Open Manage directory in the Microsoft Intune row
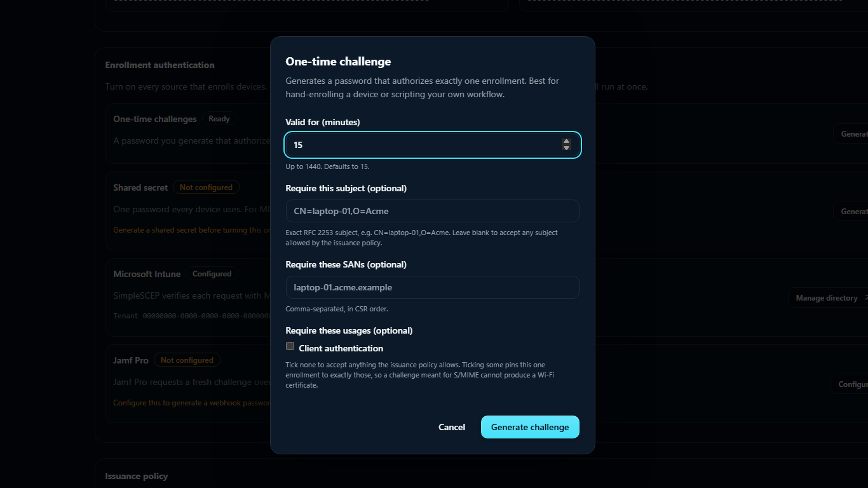 828,298
